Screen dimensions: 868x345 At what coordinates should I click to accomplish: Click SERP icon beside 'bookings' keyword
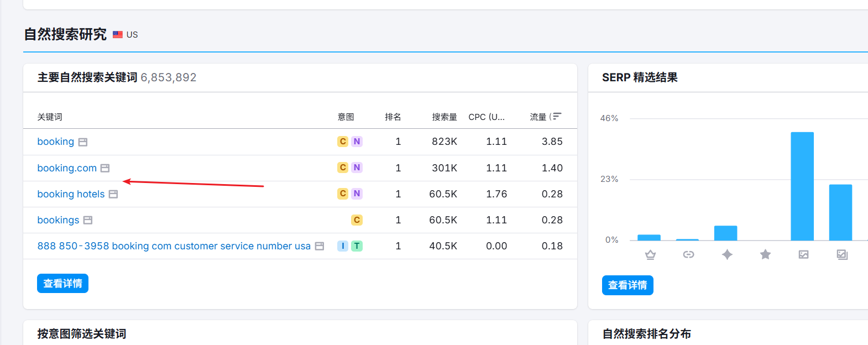tap(88, 220)
